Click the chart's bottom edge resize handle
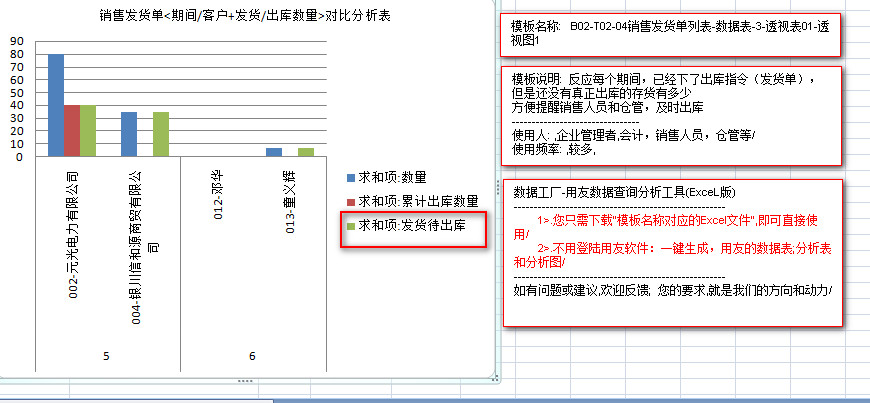 pyautogui.click(x=244, y=382)
